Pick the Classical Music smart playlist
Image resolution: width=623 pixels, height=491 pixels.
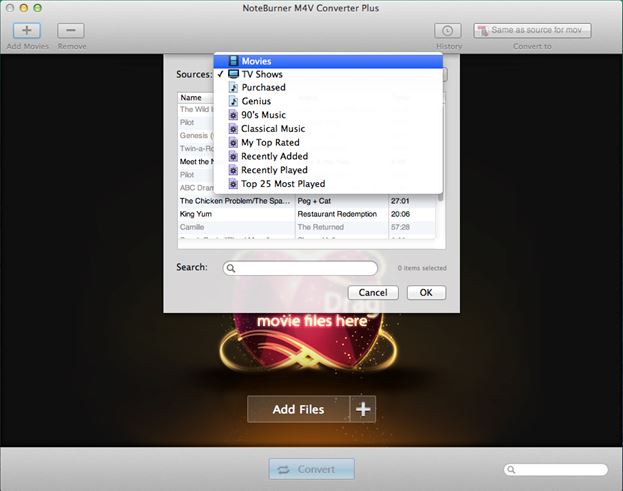tap(328, 129)
